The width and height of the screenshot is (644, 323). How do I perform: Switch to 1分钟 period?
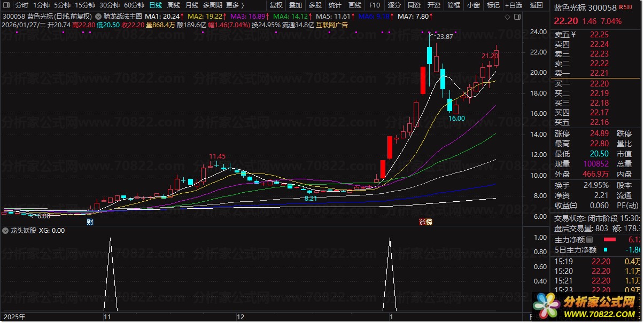pyautogui.click(x=41, y=5)
